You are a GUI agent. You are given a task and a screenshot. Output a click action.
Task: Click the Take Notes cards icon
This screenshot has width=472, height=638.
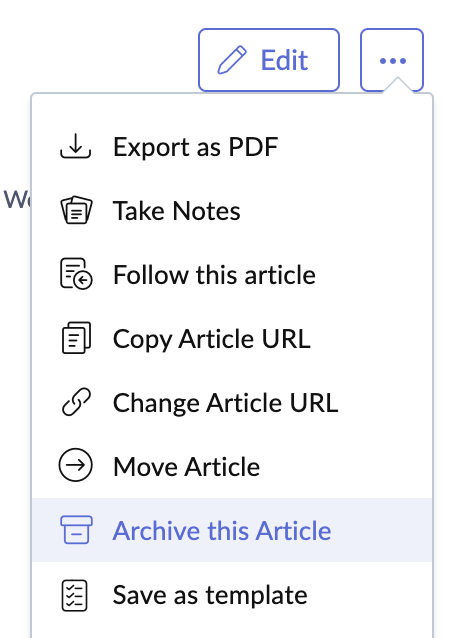pos(76,210)
